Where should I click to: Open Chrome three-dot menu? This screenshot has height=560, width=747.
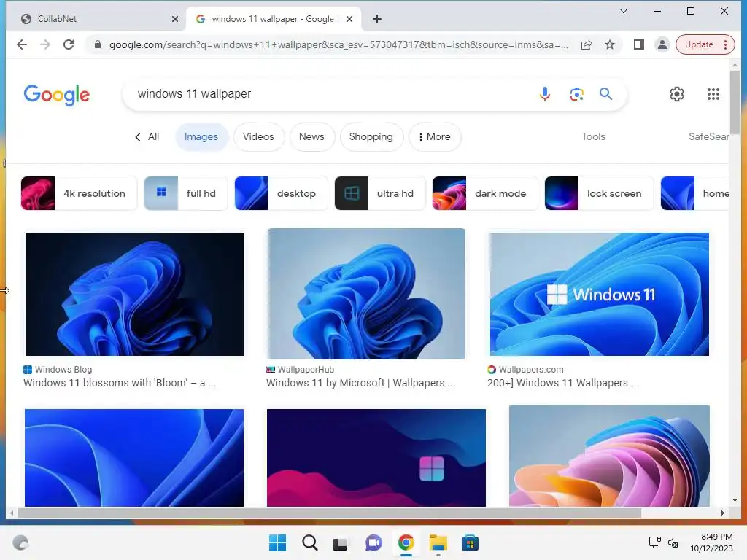(x=726, y=44)
